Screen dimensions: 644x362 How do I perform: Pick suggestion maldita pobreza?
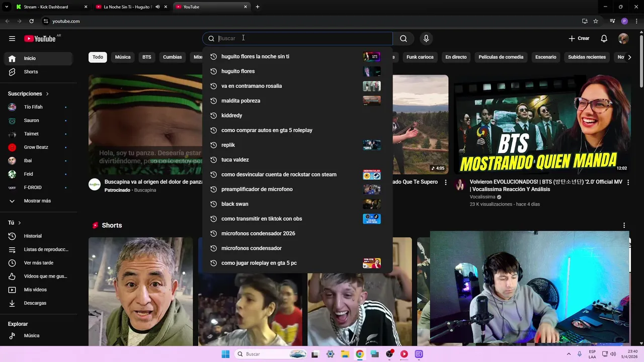(x=297, y=101)
